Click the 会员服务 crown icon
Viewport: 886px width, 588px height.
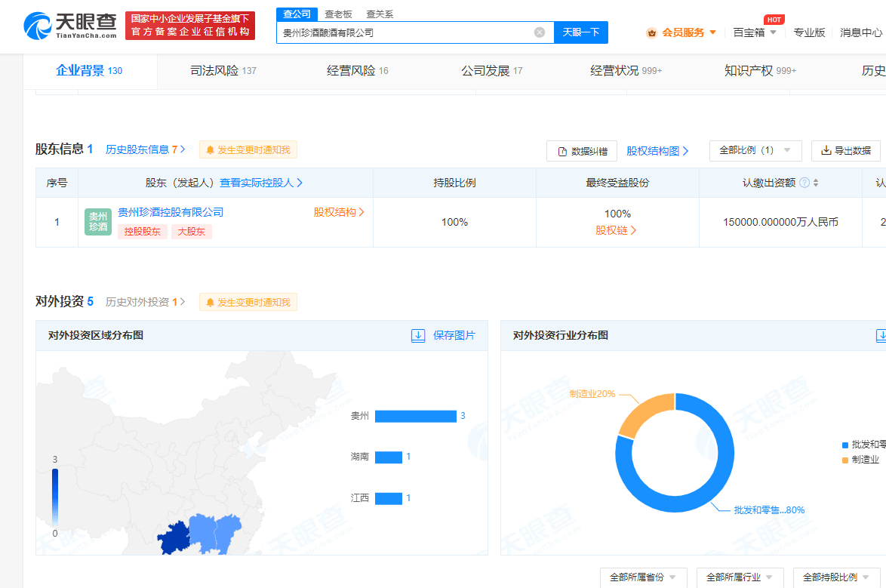coord(651,32)
